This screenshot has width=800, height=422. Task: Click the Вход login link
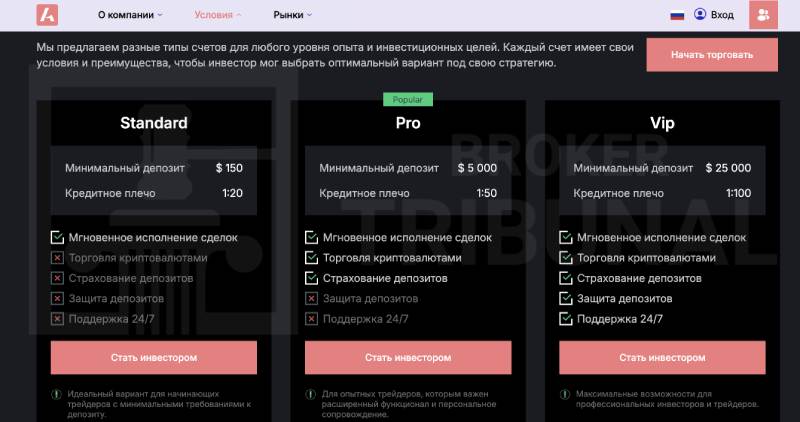pyautogui.click(x=722, y=15)
